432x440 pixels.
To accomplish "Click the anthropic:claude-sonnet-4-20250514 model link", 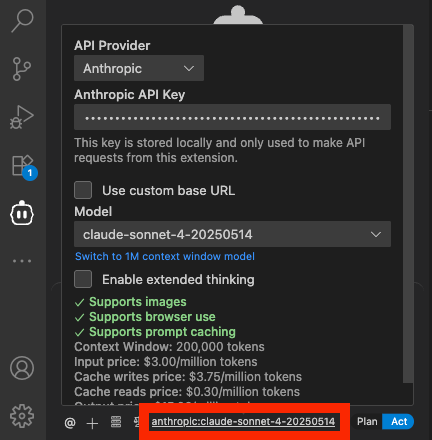I will [x=243, y=422].
